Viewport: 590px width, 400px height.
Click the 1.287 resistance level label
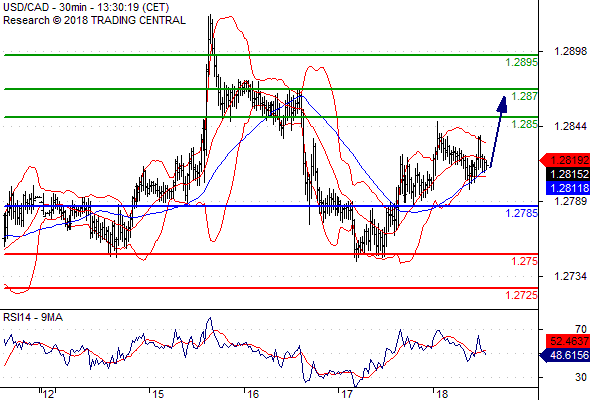[525, 96]
